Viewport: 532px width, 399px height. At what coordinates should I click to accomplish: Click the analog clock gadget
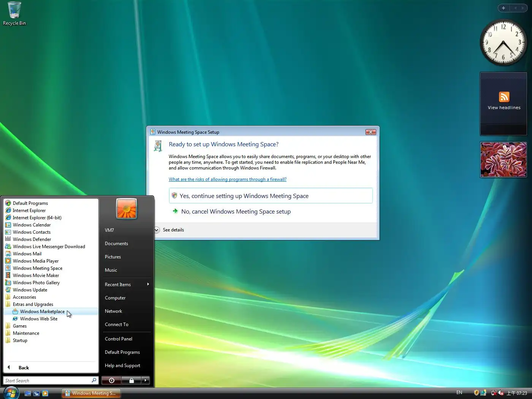pyautogui.click(x=503, y=43)
